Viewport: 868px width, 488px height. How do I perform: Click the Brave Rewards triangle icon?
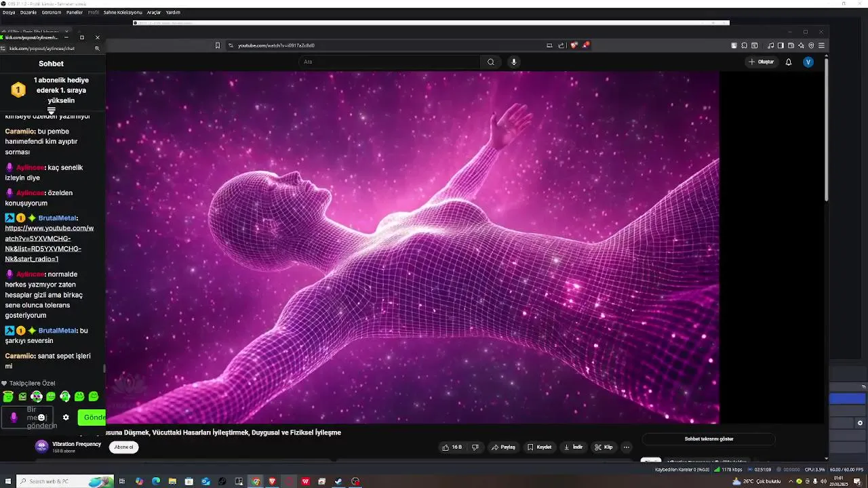tap(585, 45)
